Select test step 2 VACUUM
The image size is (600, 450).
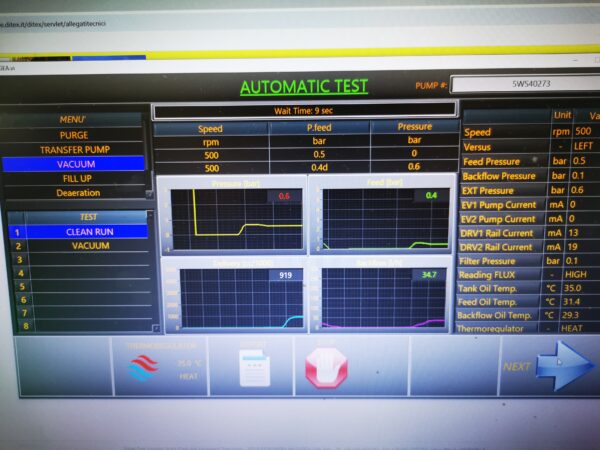tap(89, 245)
